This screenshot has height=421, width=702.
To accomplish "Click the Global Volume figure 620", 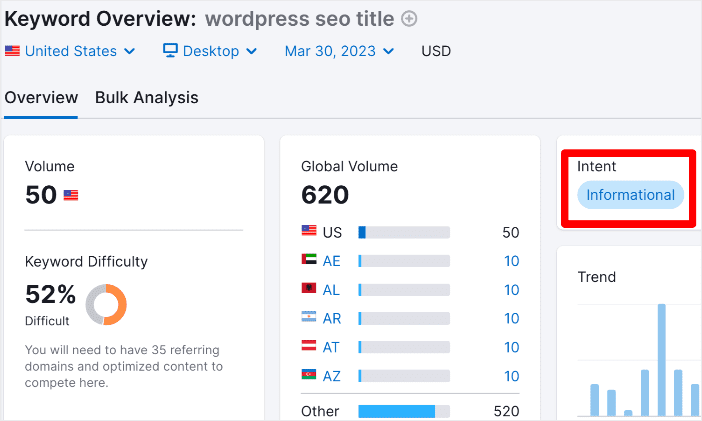I will (325, 195).
